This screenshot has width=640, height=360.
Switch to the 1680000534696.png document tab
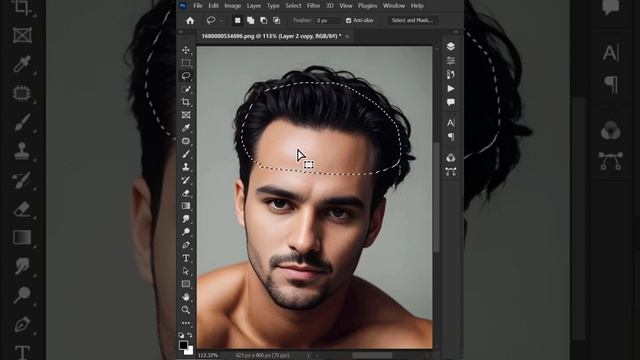(271, 36)
